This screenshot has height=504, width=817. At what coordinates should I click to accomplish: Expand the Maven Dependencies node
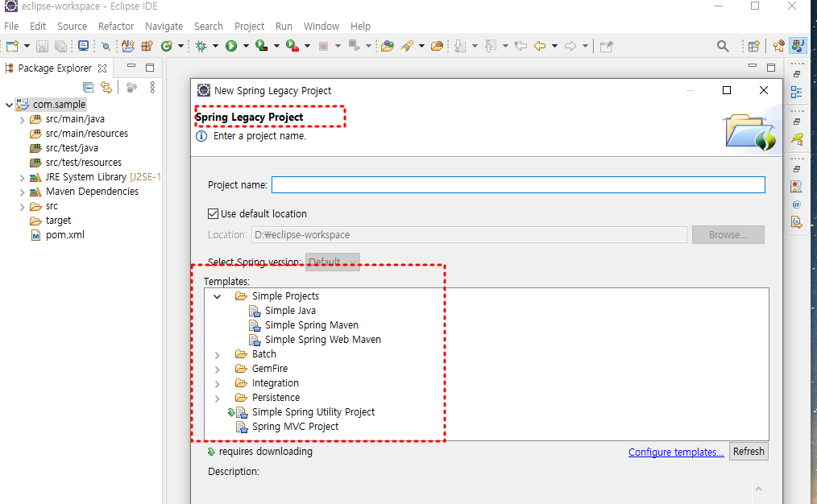point(22,192)
